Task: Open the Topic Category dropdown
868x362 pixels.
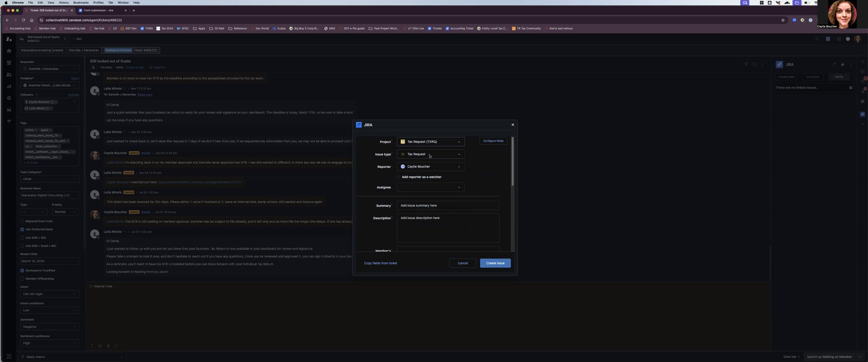Action: tap(50, 179)
